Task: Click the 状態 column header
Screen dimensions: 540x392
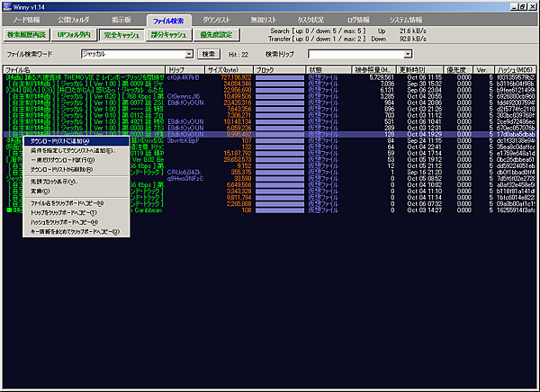Action: pos(328,70)
